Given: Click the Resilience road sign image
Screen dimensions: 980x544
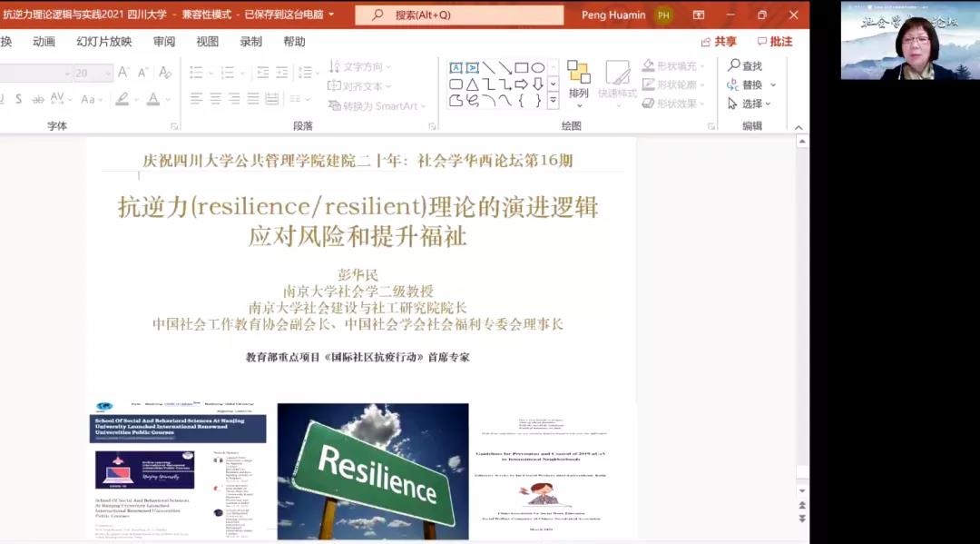Looking at the screenshot, I should pyautogui.click(x=373, y=471).
